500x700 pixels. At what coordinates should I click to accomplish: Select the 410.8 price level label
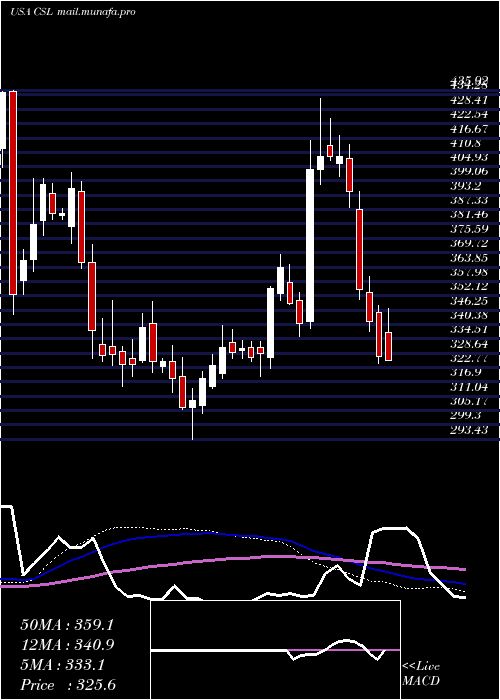pos(465,143)
